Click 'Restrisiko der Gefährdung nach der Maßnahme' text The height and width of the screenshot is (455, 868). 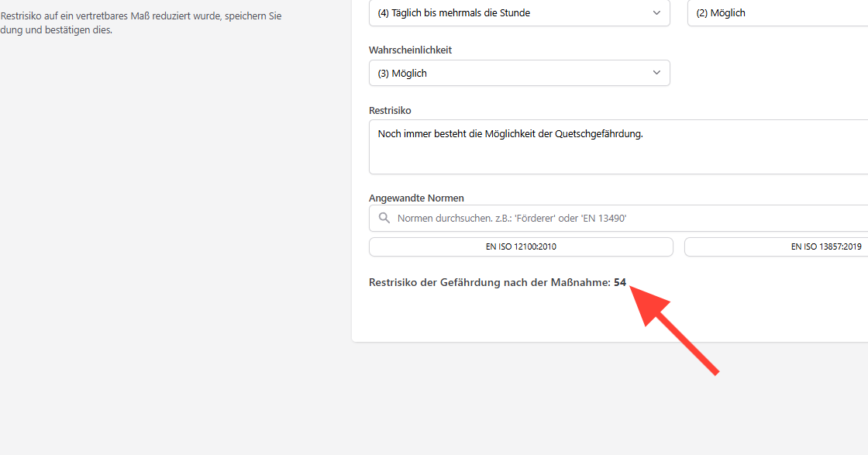(x=489, y=282)
